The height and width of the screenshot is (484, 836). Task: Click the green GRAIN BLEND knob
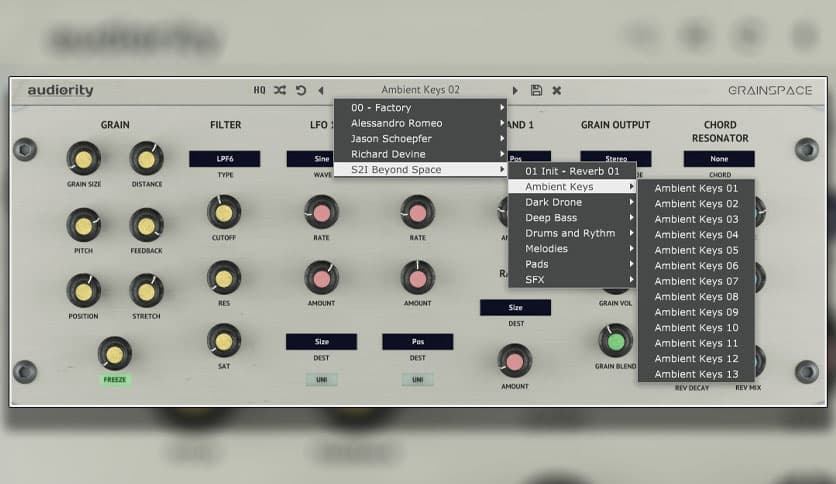[616, 341]
